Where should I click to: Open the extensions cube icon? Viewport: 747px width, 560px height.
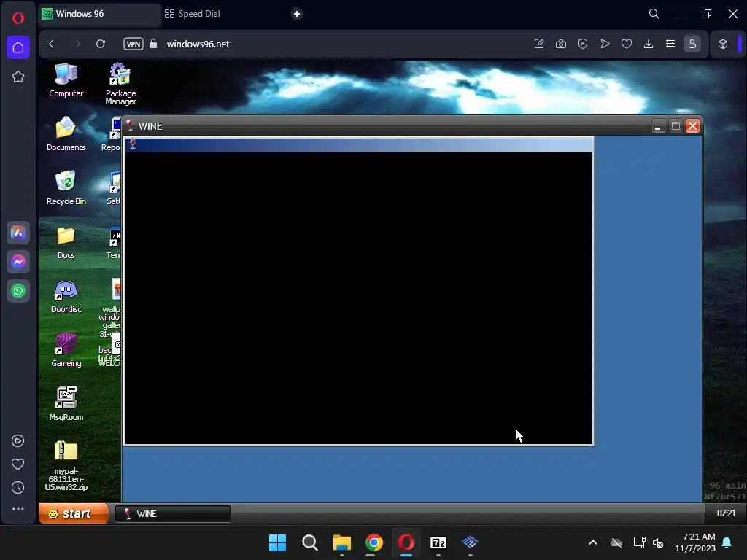[723, 44]
